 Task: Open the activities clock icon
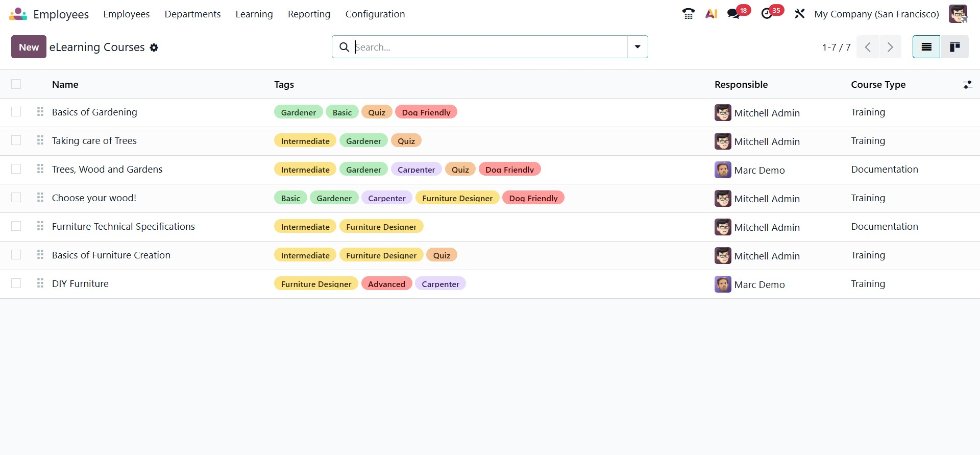(x=767, y=14)
